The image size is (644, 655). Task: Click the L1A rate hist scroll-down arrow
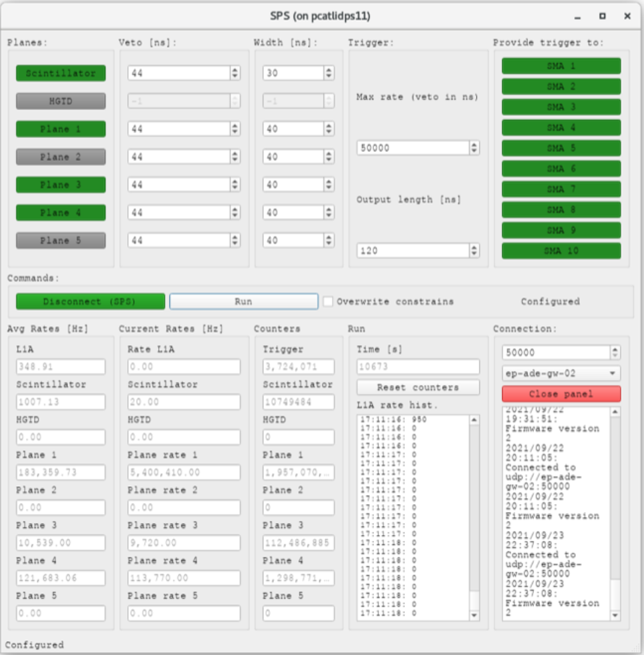pyautogui.click(x=474, y=615)
